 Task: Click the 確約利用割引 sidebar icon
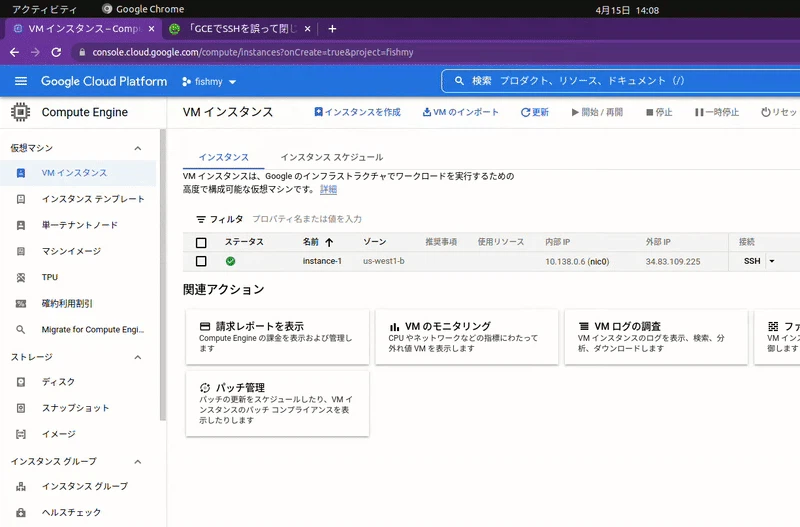21,304
